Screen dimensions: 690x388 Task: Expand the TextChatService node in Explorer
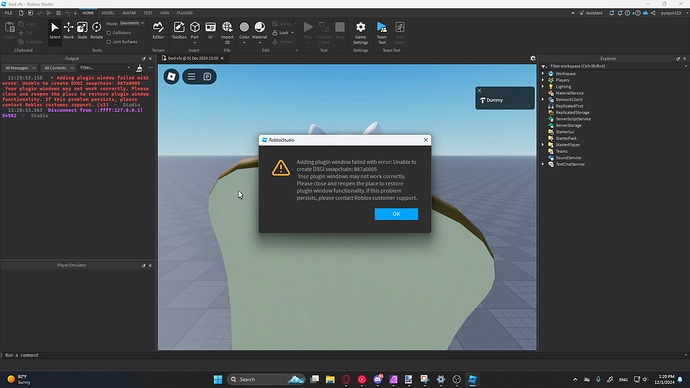click(543, 164)
